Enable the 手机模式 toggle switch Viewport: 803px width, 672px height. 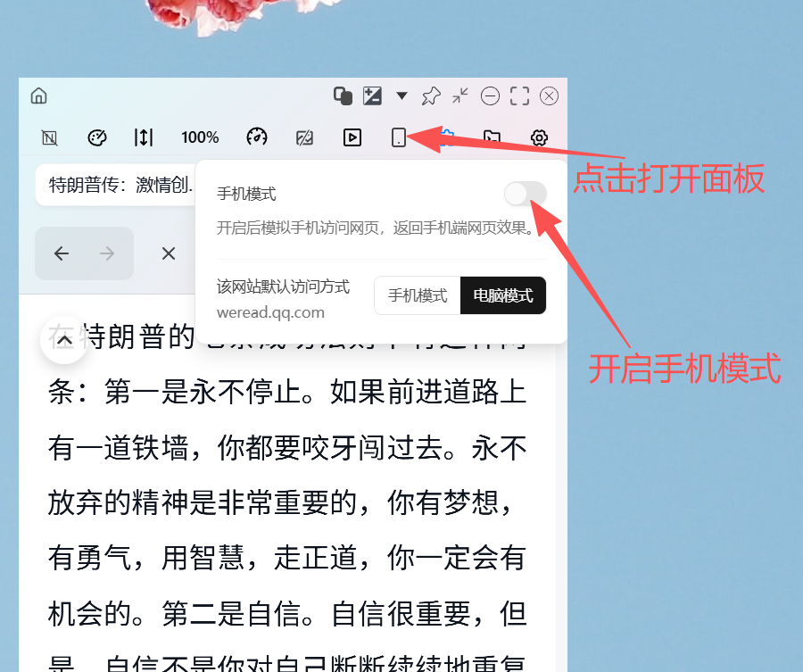(x=526, y=194)
